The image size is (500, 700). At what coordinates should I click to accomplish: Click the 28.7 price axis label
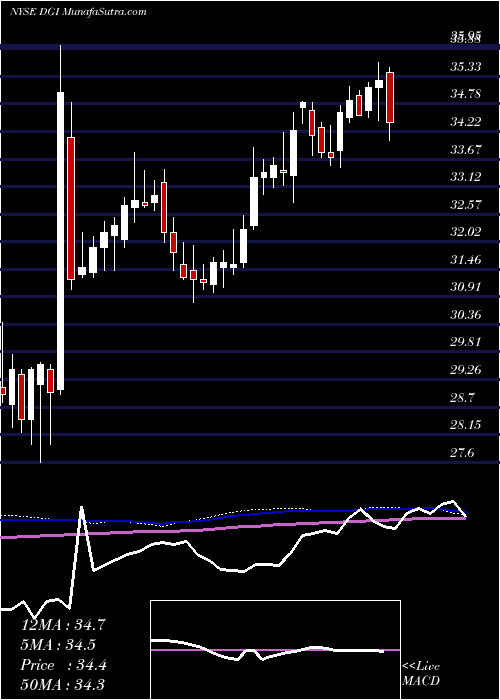point(462,397)
